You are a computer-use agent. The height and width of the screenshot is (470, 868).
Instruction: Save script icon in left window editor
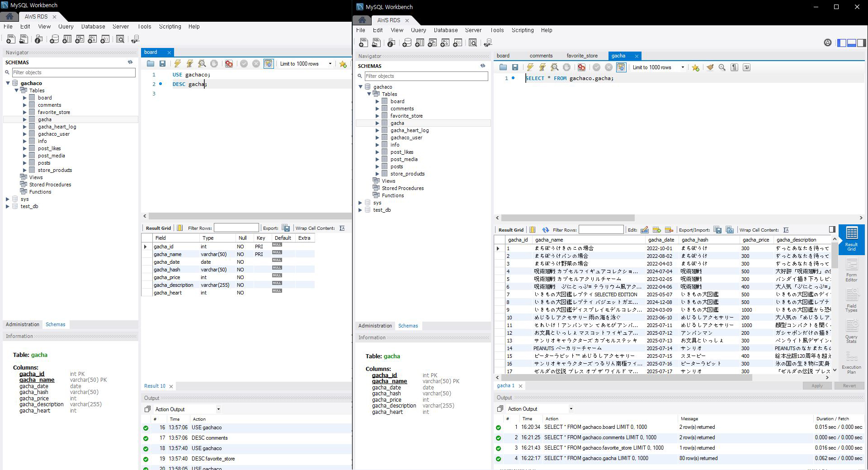point(162,64)
